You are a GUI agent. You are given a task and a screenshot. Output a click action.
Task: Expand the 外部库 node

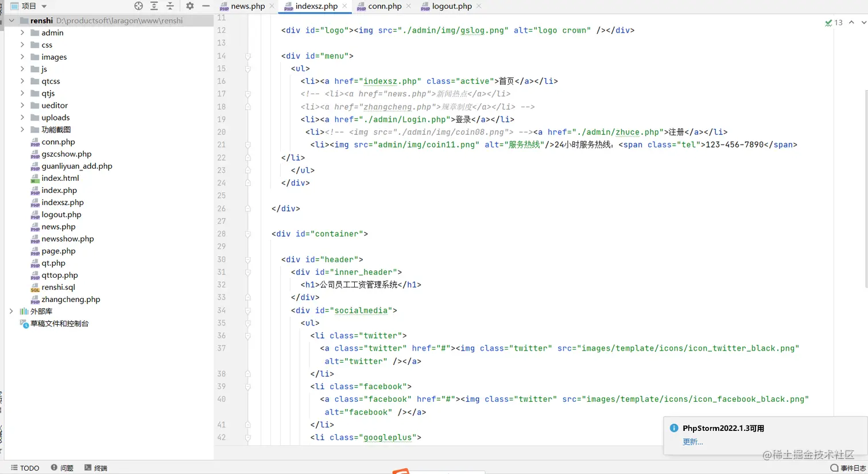tap(11, 311)
